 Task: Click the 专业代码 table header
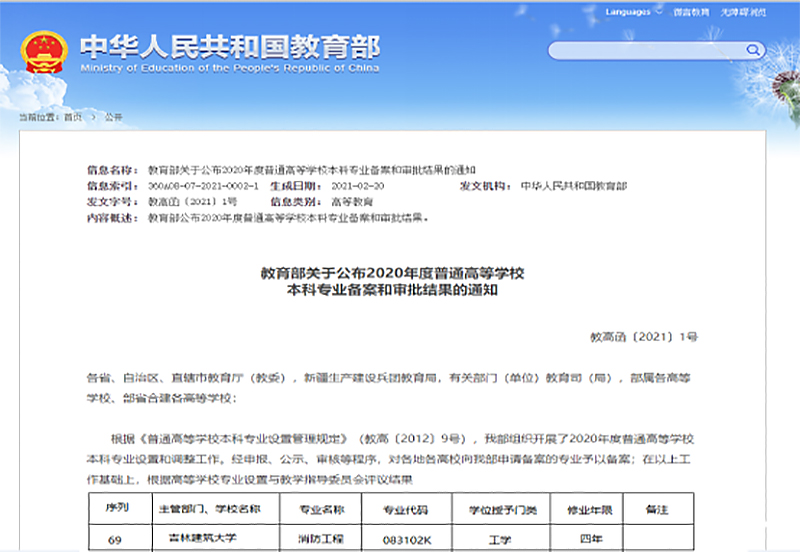coord(406,509)
